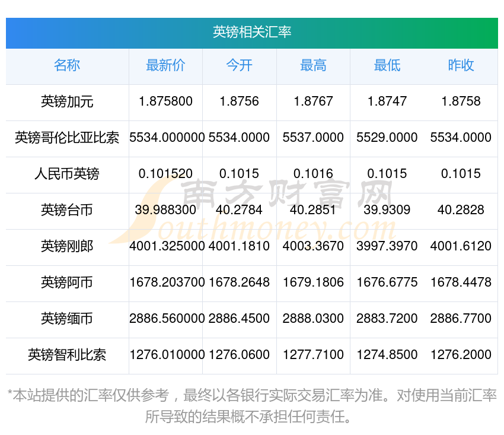Click the previous close 40.2828
The width and height of the screenshot is (504, 435).
[x=461, y=209]
